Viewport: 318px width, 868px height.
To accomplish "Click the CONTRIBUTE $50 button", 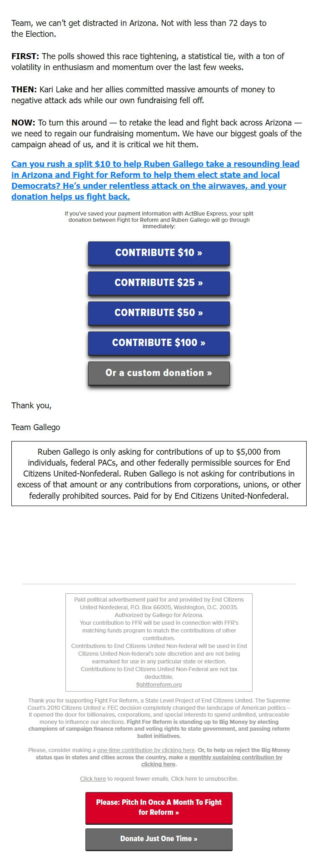I will click(x=159, y=313).
